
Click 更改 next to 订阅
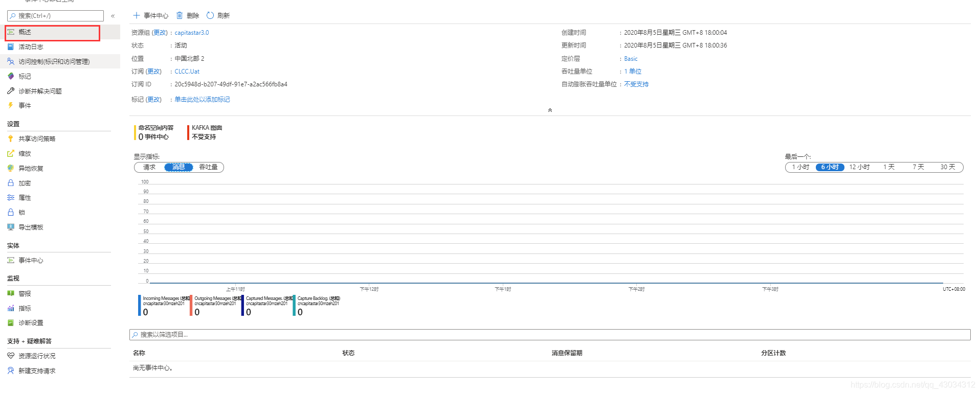(x=153, y=72)
